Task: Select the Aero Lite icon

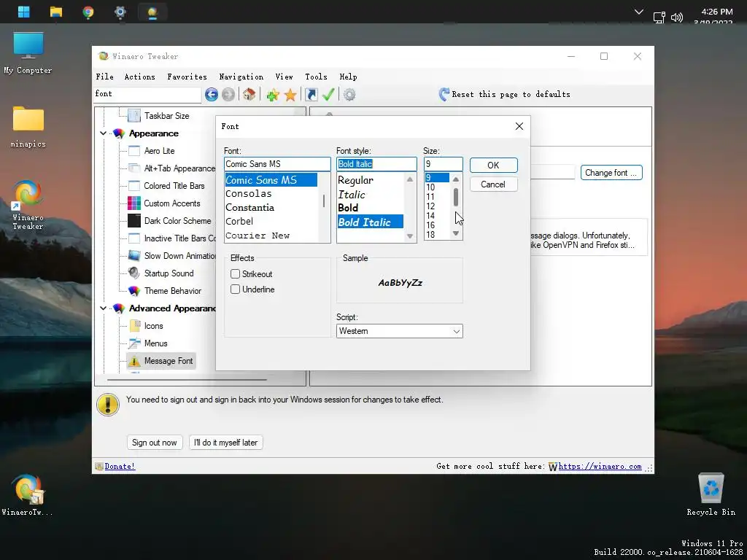Action: (134, 151)
